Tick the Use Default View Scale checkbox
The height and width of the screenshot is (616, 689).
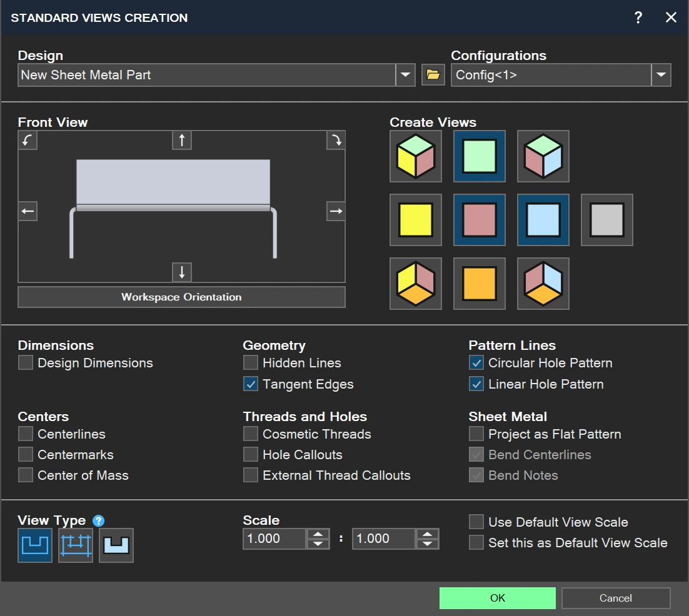[x=476, y=522]
